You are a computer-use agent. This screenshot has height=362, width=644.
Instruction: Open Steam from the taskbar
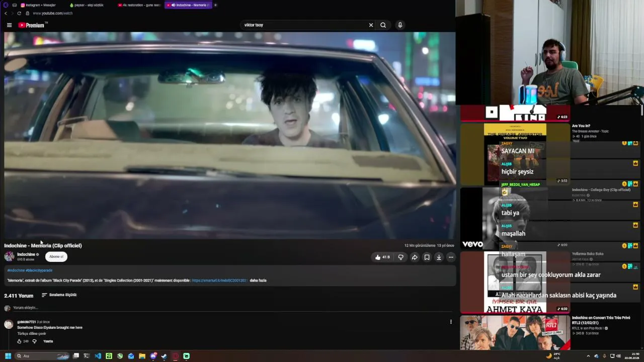point(164,356)
